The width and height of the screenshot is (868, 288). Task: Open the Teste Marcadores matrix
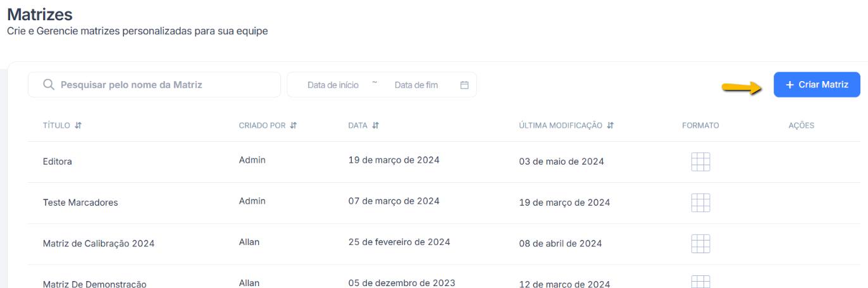(x=80, y=203)
